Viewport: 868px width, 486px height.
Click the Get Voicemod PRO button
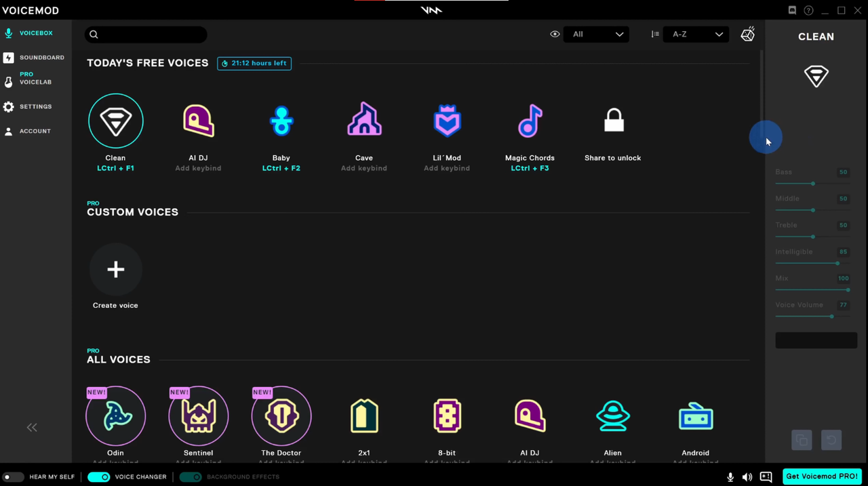[x=822, y=477]
